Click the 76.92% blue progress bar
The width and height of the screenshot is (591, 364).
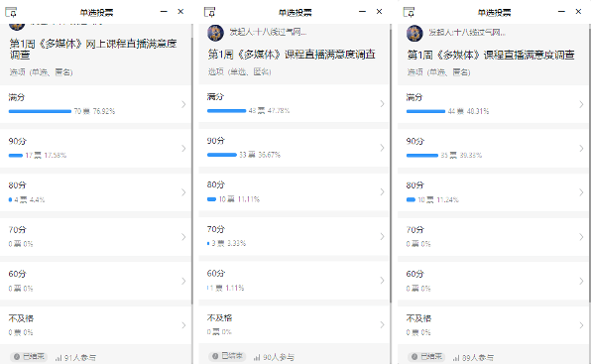[x=40, y=111]
